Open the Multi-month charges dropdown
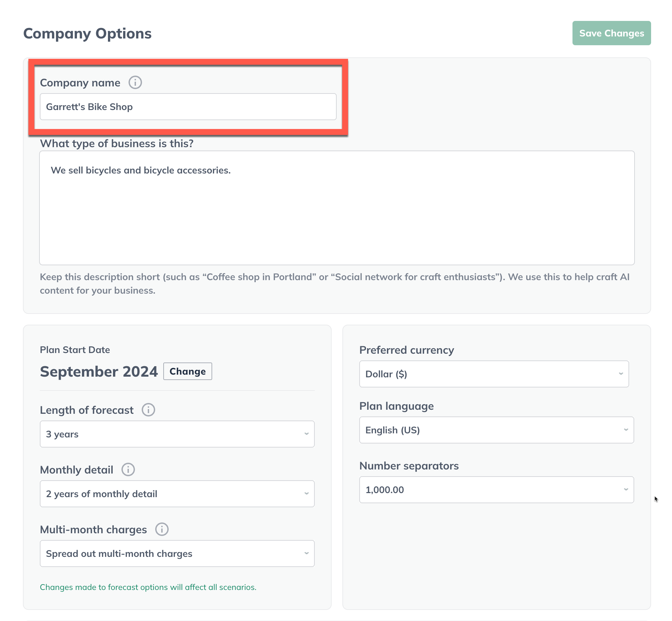 pyautogui.click(x=177, y=553)
